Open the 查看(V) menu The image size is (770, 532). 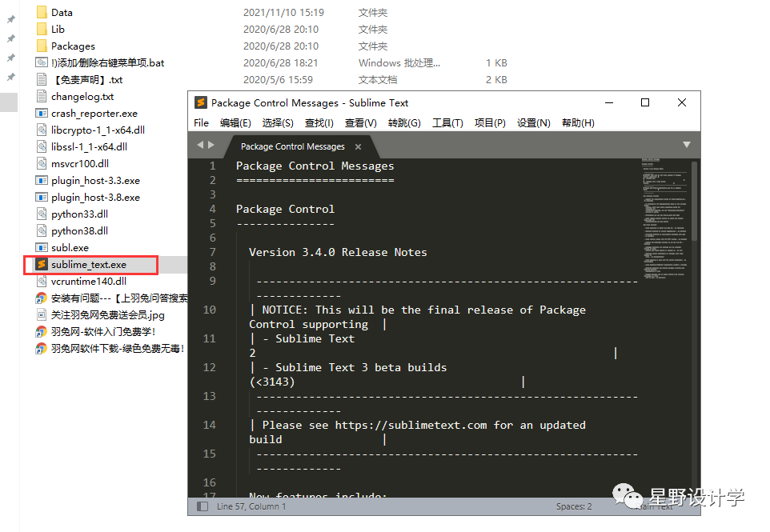(361, 122)
